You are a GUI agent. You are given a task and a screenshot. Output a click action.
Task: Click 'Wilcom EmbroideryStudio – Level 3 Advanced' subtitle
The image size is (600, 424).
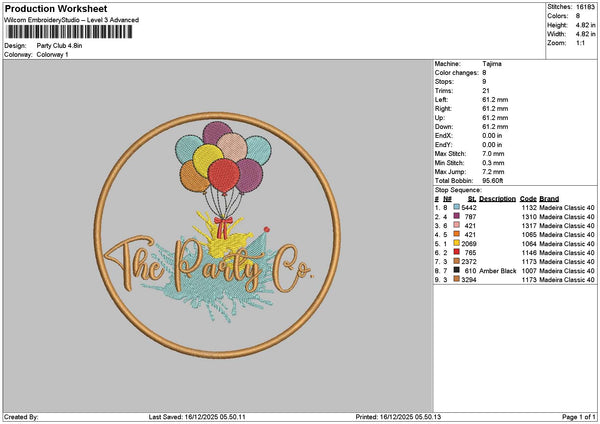pos(72,20)
